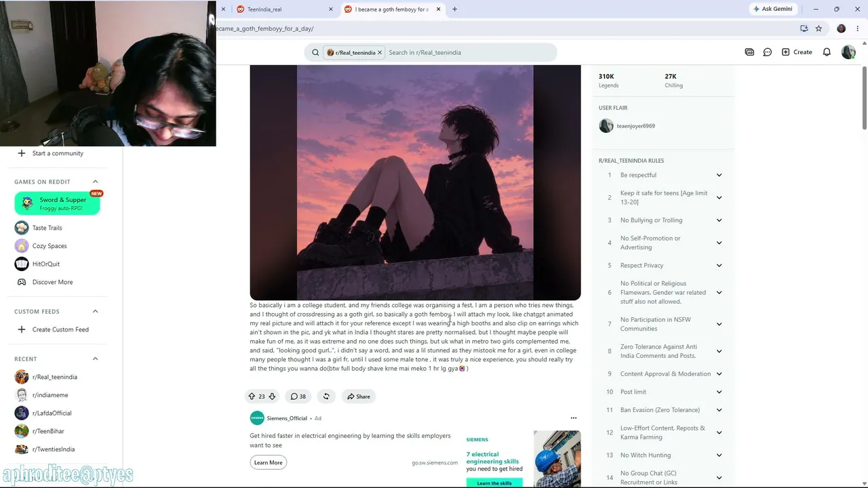Close the TeenIndia_real tab
The height and width of the screenshot is (488, 868).
(331, 9)
